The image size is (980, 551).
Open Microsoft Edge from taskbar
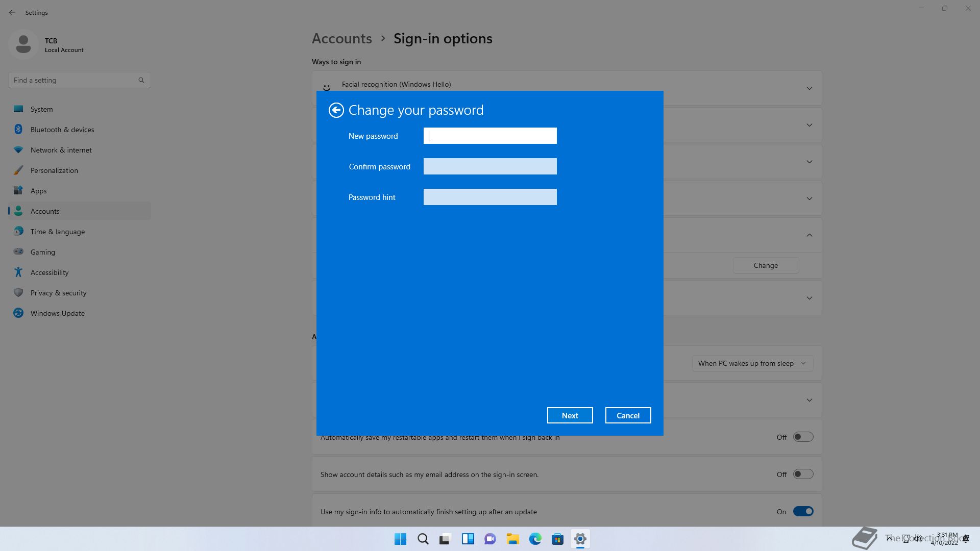click(x=535, y=539)
